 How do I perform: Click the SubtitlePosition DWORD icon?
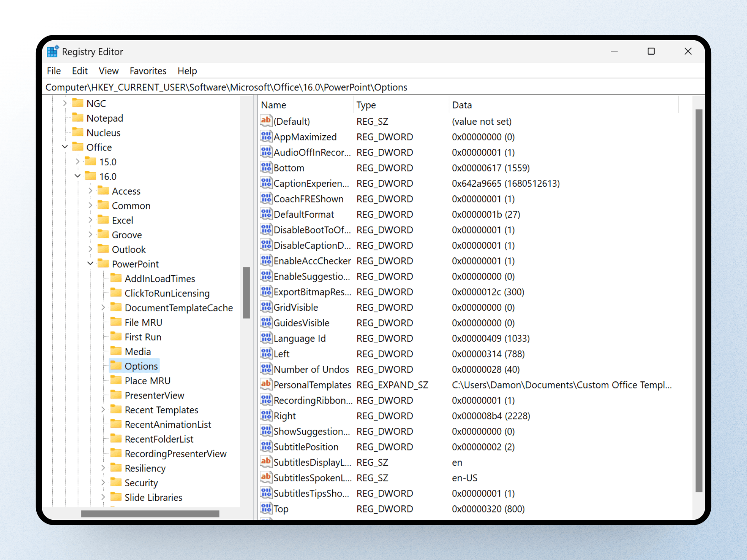[x=266, y=447]
